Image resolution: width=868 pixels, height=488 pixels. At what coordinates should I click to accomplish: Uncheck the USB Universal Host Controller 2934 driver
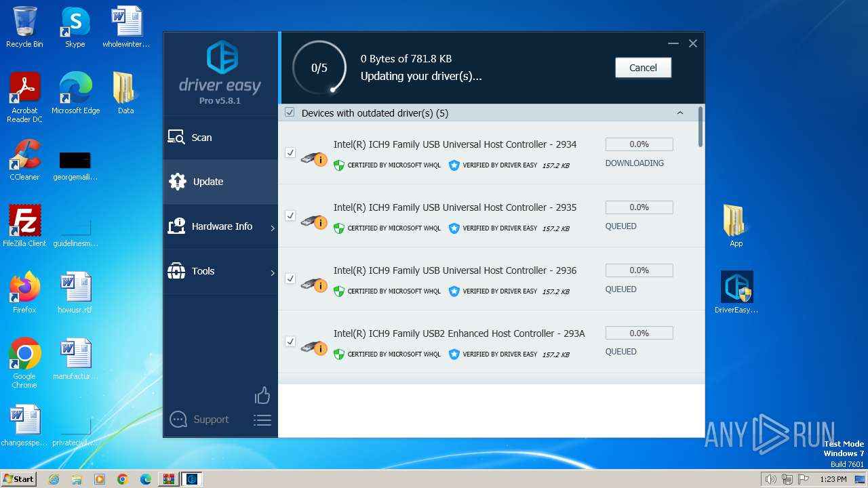pyautogui.click(x=290, y=153)
